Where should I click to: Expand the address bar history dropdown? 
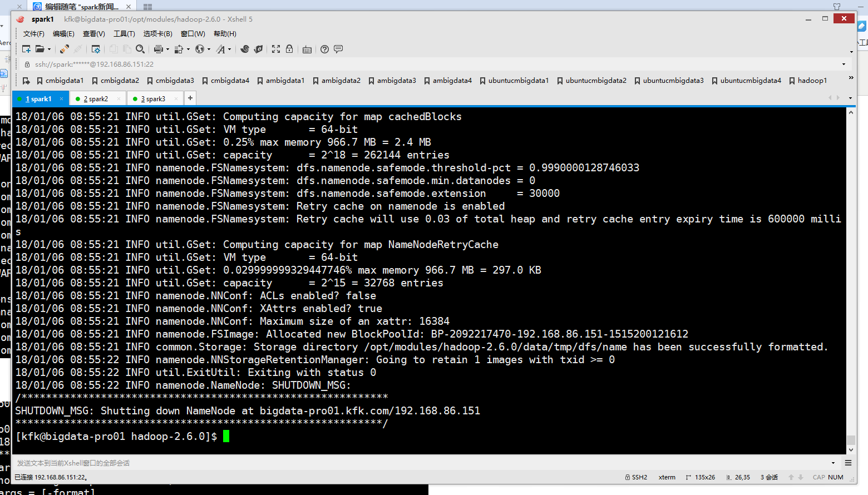tap(844, 65)
